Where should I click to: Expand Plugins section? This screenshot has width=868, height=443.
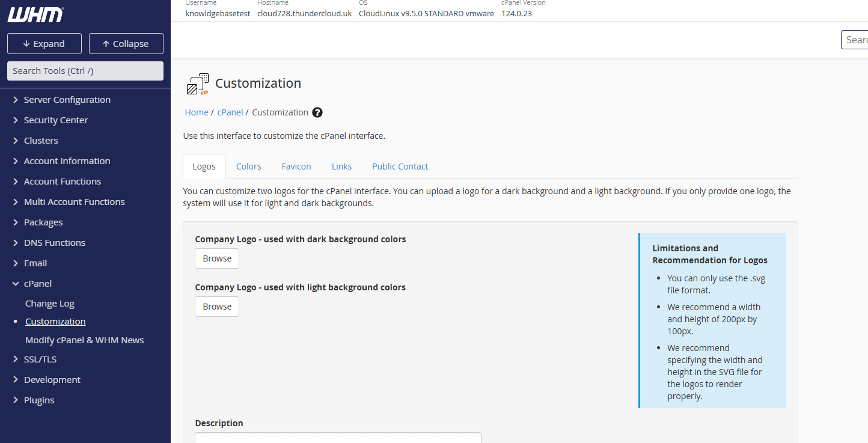tap(38, 400)
